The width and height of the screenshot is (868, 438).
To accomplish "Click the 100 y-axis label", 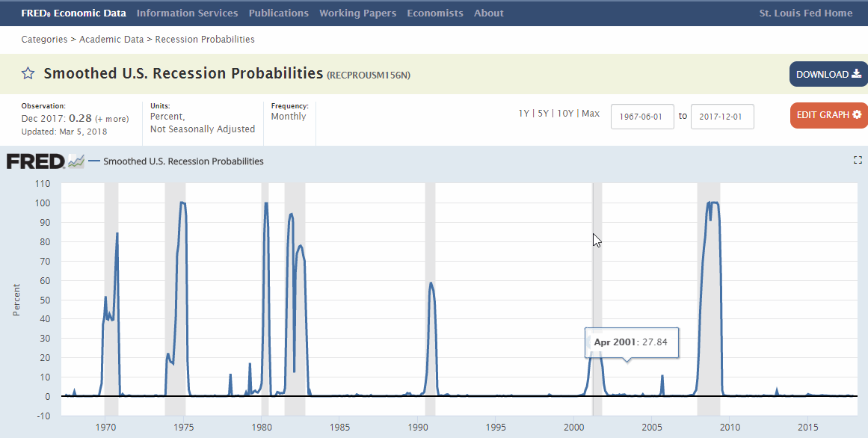I will click(43, 203).
